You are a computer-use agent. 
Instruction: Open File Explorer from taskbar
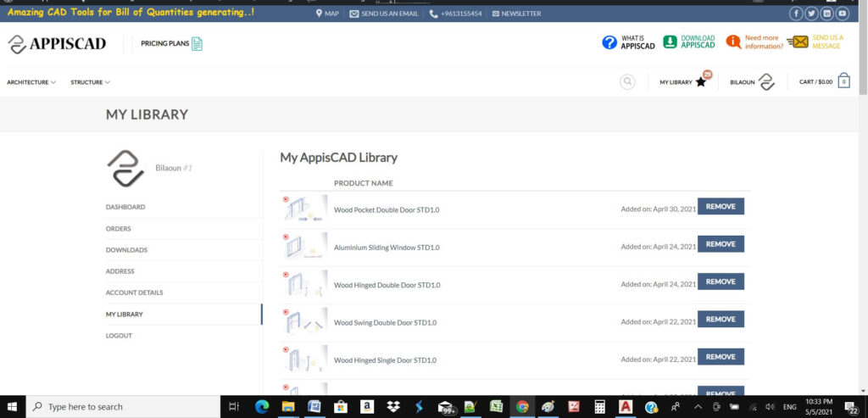click(x=288, y=407)
